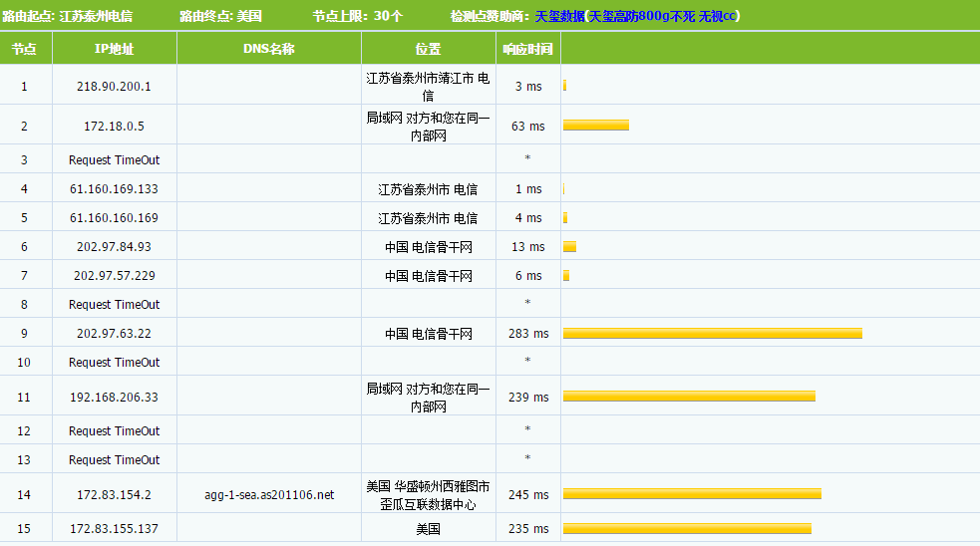Select IP address 202.97.84.93

115,247
